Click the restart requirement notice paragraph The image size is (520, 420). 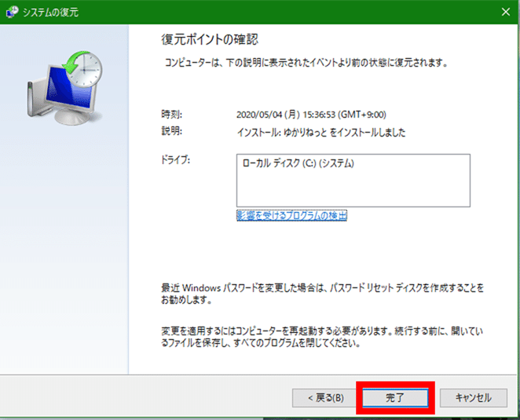click(x=322, y=337)
